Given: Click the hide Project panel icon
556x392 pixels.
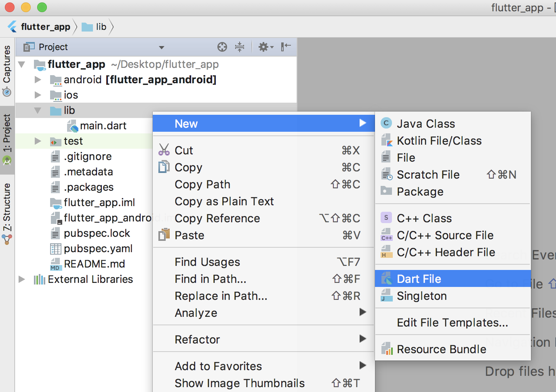Looking at the screenshot, I should (x=286, y=47).
